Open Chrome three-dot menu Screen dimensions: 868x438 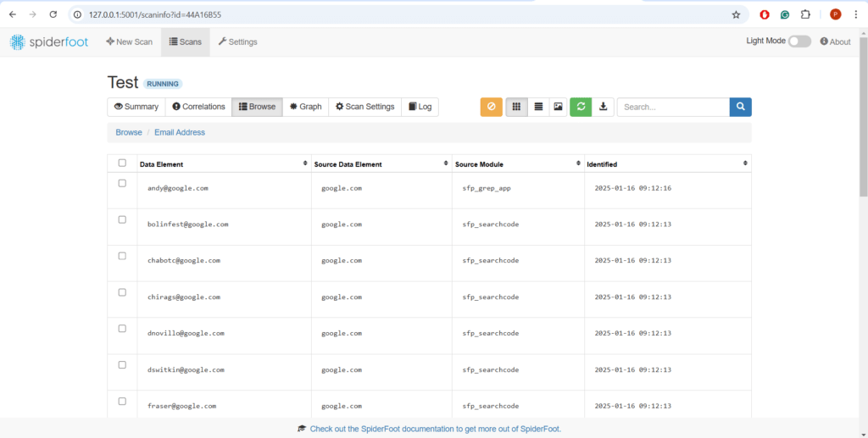pyautogui.click(x=855, y=15)
